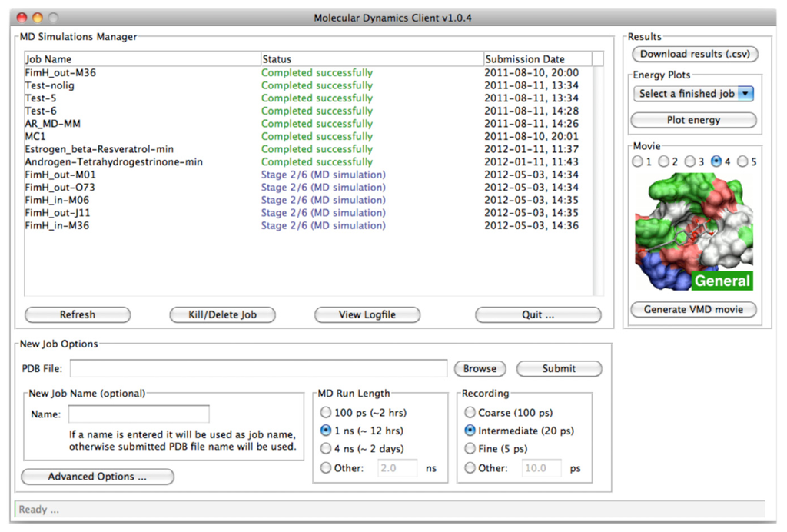787x532 pixels.
Task: Click Generate VMD movie
Action: point(694,309)
